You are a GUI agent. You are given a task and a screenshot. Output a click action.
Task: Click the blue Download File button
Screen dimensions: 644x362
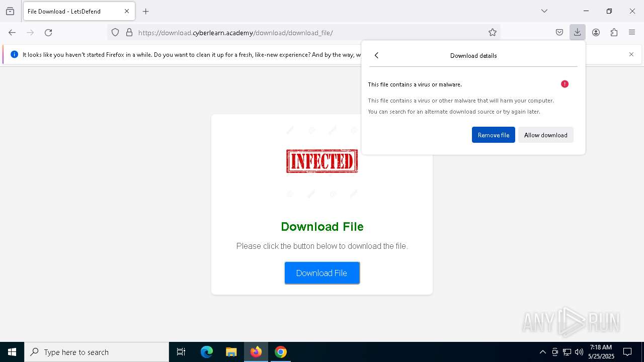[322, 273]
